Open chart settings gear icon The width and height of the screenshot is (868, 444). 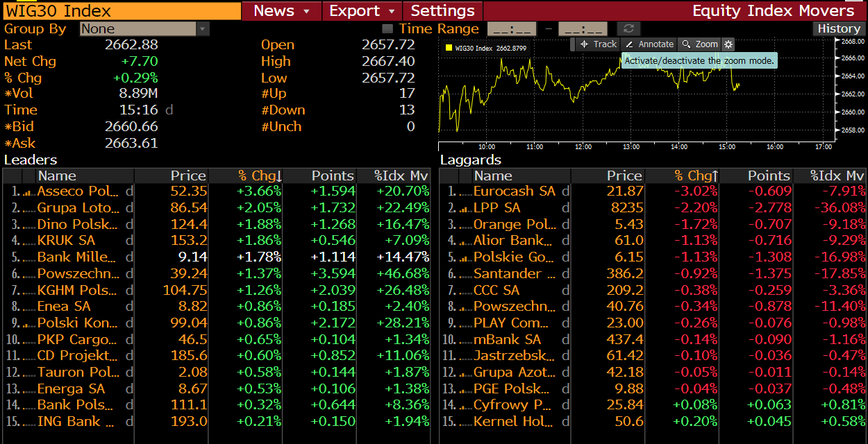click(x=728, y=44)
